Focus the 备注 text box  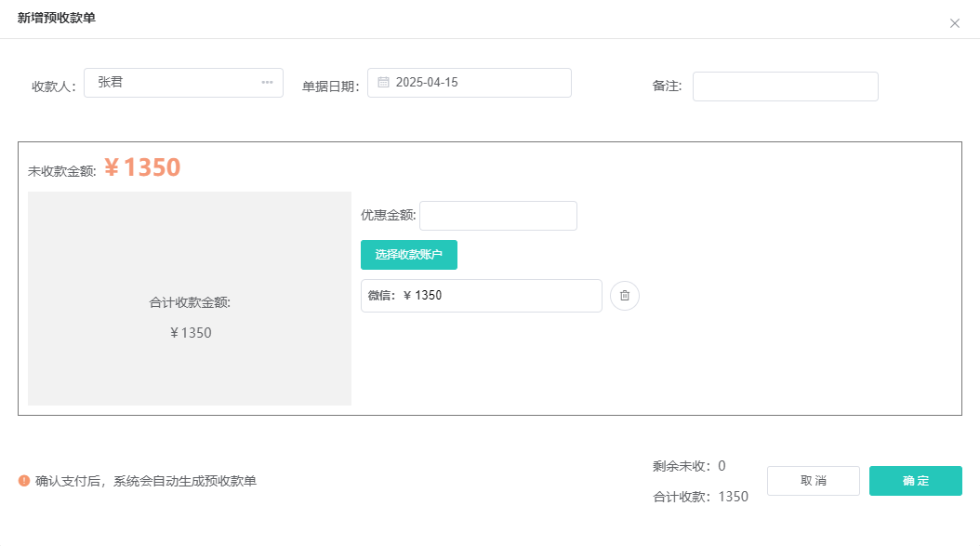[785, 87]
